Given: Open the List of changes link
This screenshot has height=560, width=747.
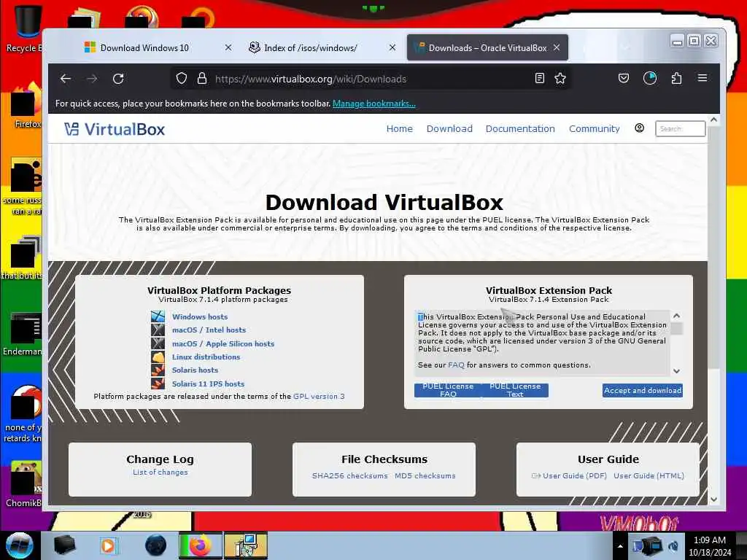Looking at the screenshot, I should point(160,472).
